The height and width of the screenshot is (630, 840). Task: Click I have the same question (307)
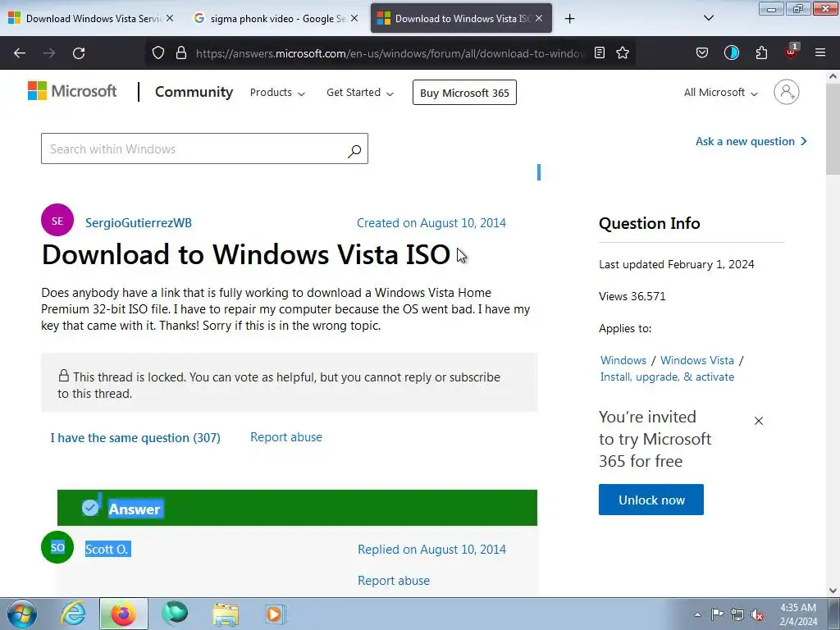(x=135, y=438)
